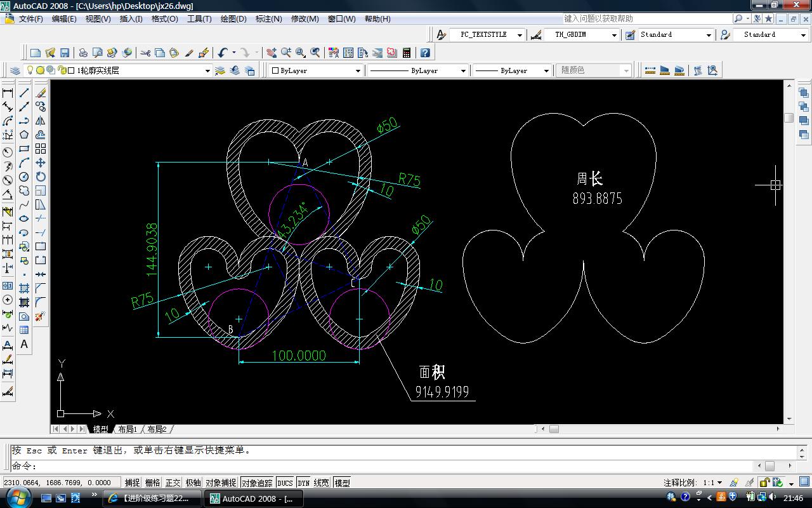Image resolution: width=812 pixels, height=508 pixels.
Task: Select the Array modify tool
Action: 41,149
